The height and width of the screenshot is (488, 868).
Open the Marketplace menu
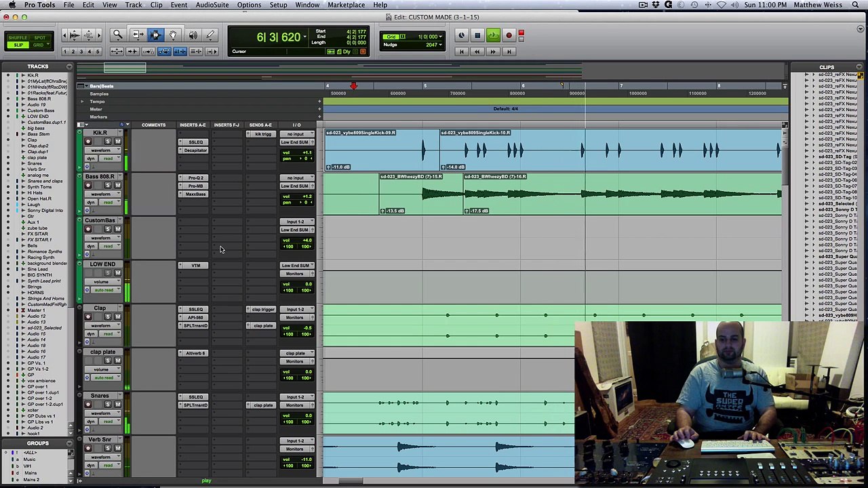pyautogui.click(x=347, y=5)
